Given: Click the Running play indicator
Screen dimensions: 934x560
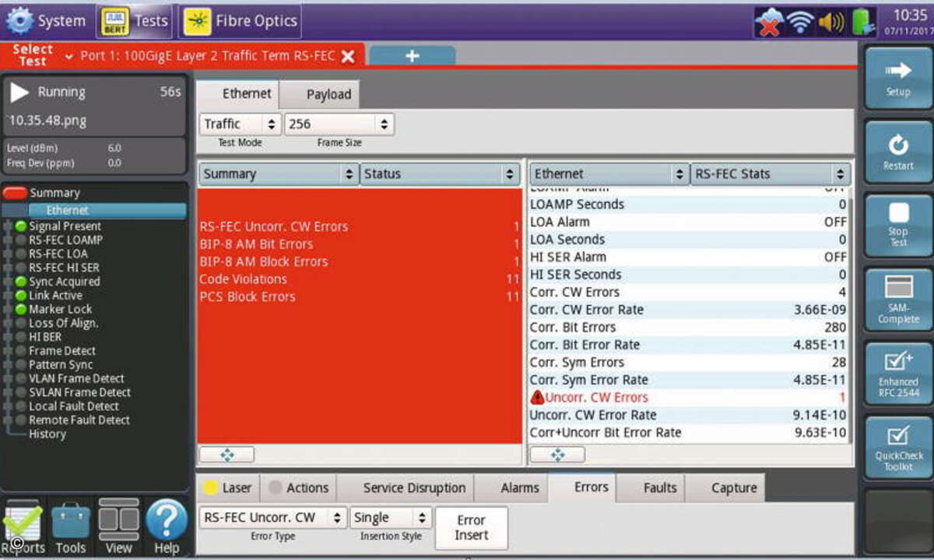Looking at the screenshot, I should [x=19, y=93].
